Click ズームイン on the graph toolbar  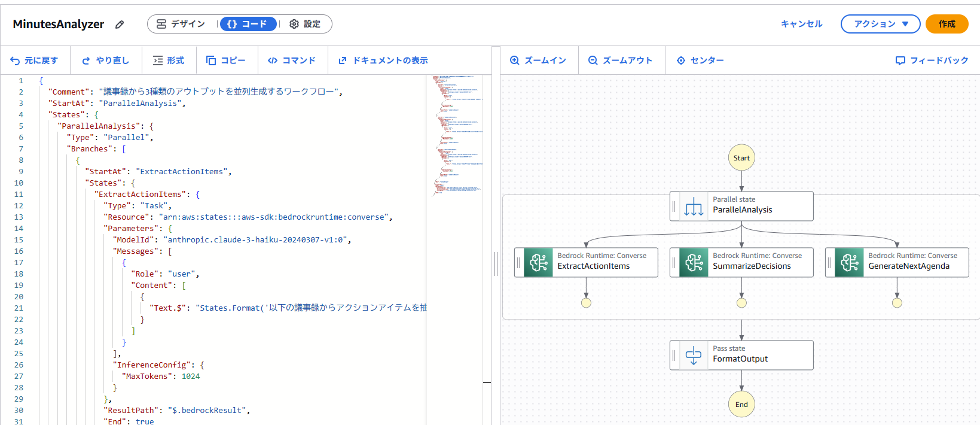coord(538,60)
